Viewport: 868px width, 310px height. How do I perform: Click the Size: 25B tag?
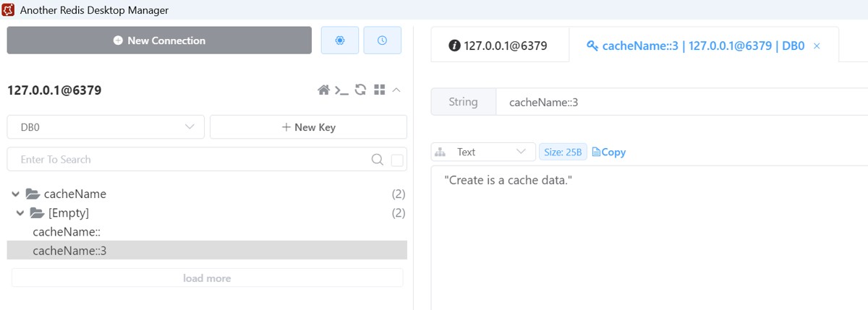click(x=563, y=152)
